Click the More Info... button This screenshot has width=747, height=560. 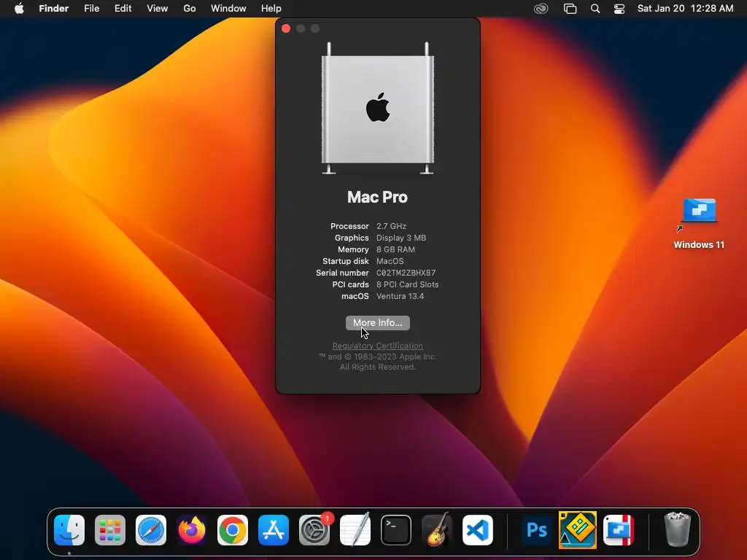378,323
